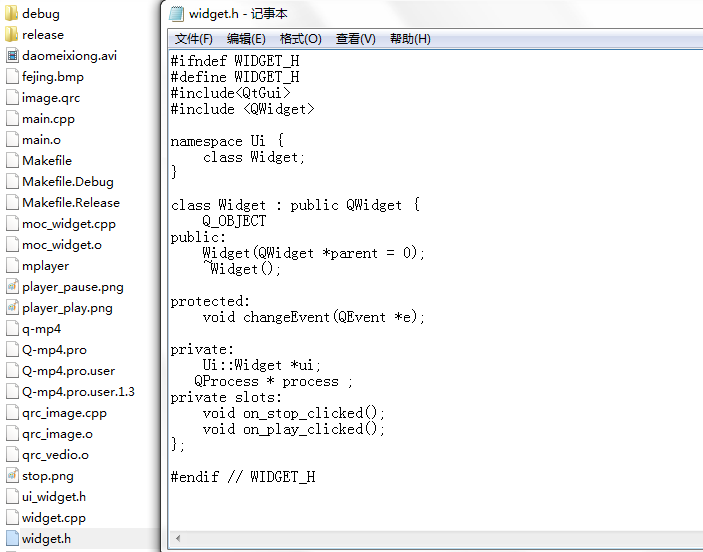The image size is (703, 552).
Task: Click the qrc_image.o file icon
Action: tap(13, 434)
